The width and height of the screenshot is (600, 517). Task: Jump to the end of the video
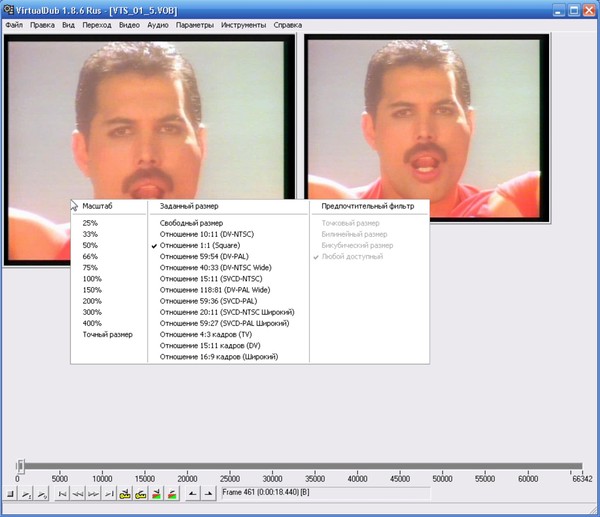(x=109, y=494)
